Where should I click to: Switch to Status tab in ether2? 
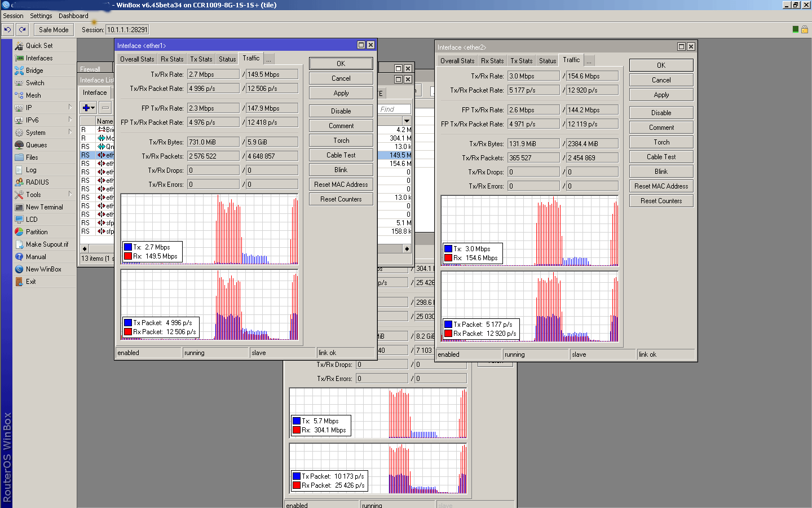pyautogui.click(x=548, y=61)
